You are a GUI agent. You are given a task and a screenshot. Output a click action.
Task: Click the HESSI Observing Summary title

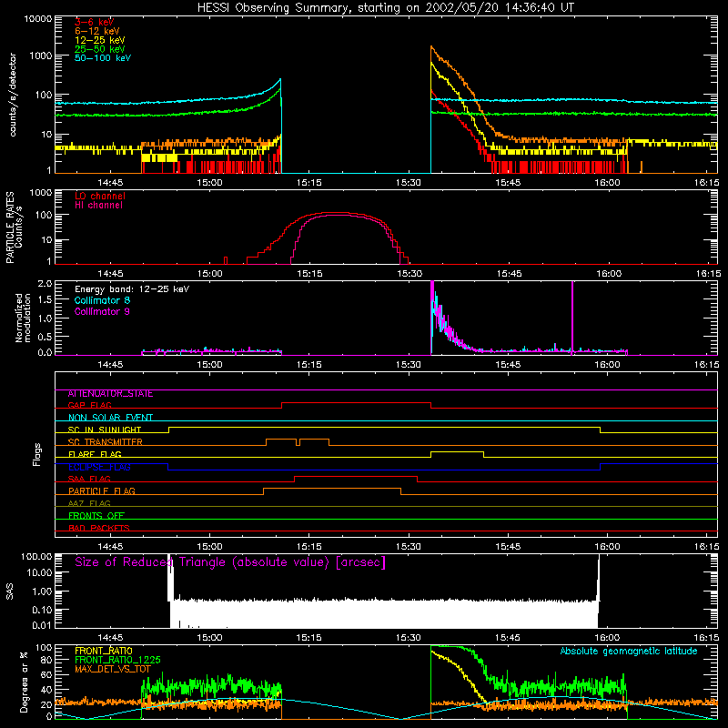point(385,8)
